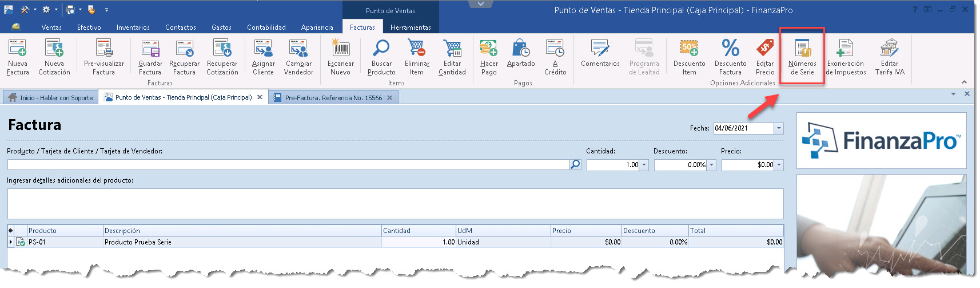
Task: Click the application logo button left of Ventas
Action: pos(16,27)
